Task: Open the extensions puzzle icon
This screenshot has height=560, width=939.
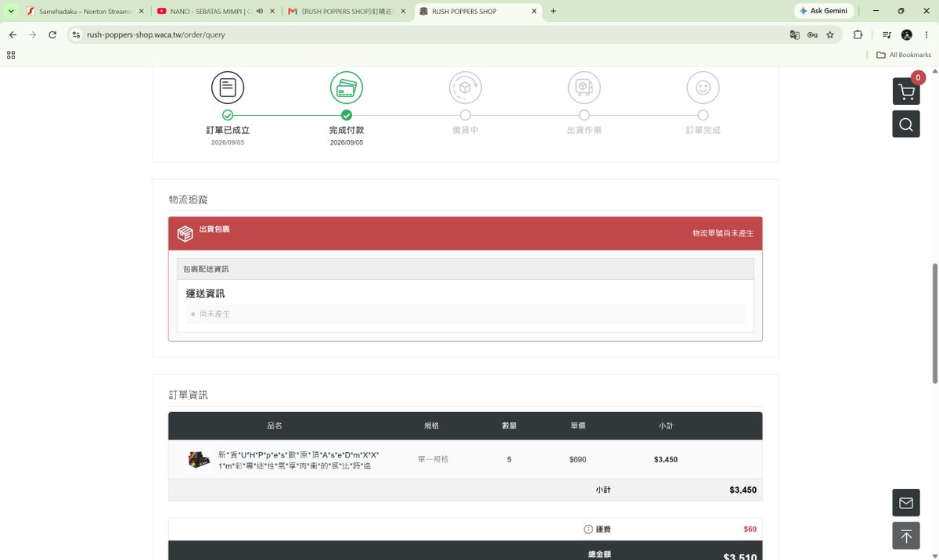Action: pos(858,34)
